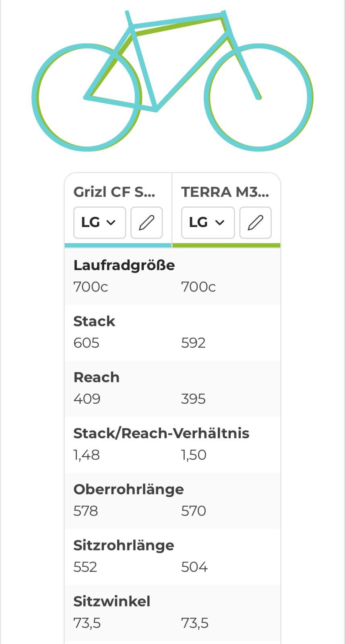
Task: Select the green color bar under TERRA
Action: click(x=226, y=245)
